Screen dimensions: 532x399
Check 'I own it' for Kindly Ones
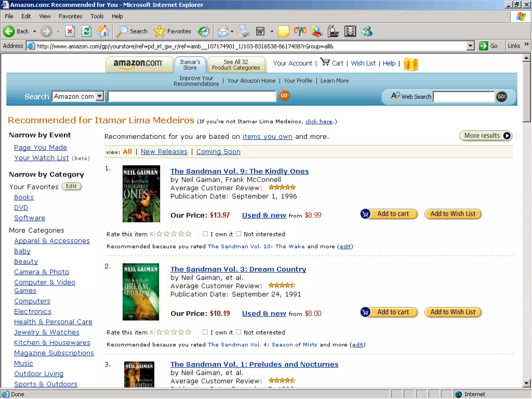pos(205,234)
